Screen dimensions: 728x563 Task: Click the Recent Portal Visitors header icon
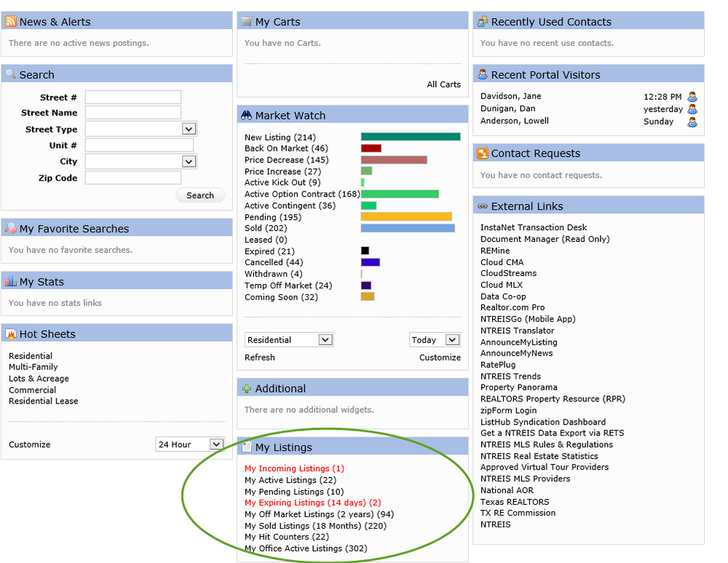pos(481,74)
